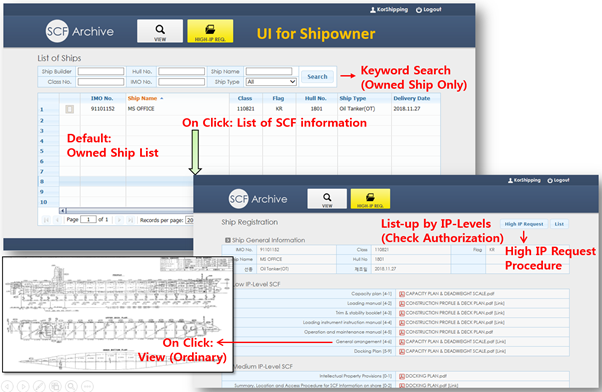This screenshot has height=392, width=602.
Task: Collapse the Ship General Information section
Action: click(228, 240)
